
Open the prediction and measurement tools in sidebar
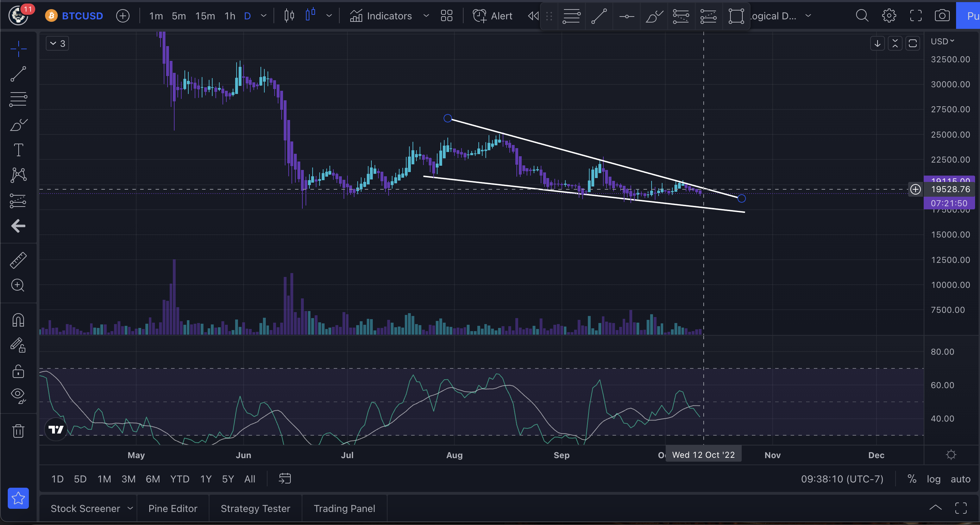(18, 200)
